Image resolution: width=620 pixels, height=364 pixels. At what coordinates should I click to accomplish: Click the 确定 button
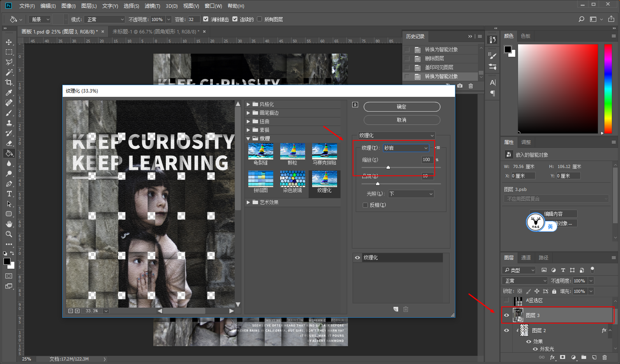[402, 107]
